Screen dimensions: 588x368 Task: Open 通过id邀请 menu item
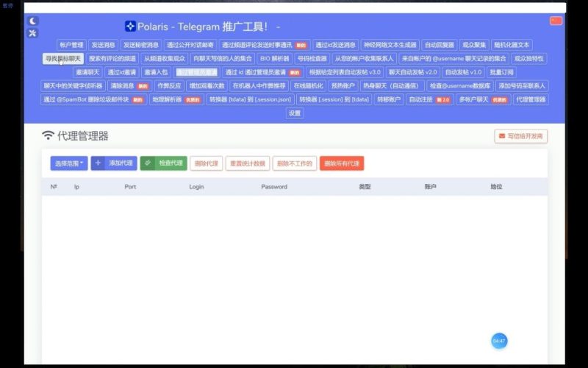(x=122, y=72)
